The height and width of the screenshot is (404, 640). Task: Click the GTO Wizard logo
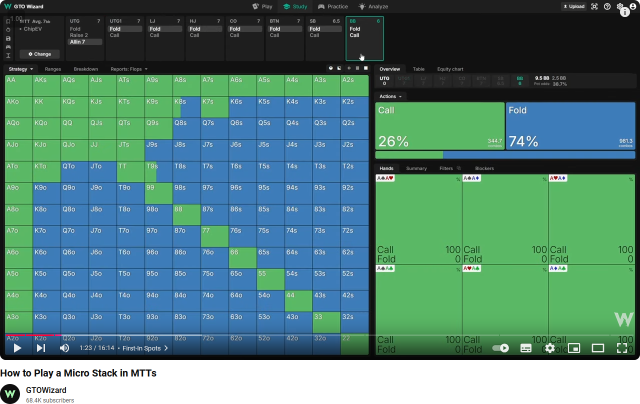23,7
